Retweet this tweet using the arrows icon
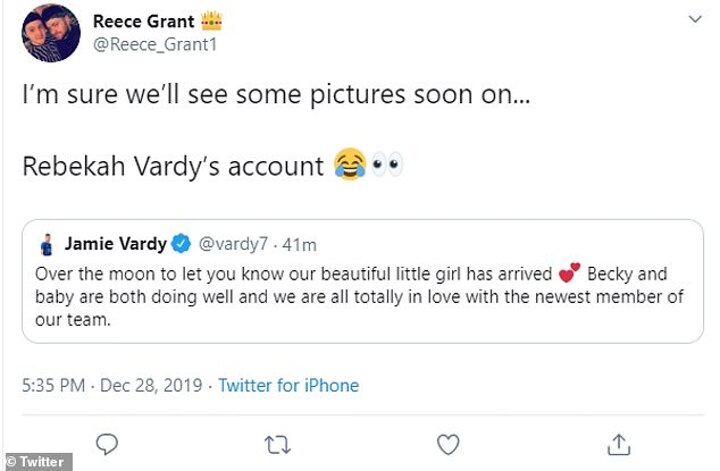This screenshot has height=471, width=720. point(280,443)
